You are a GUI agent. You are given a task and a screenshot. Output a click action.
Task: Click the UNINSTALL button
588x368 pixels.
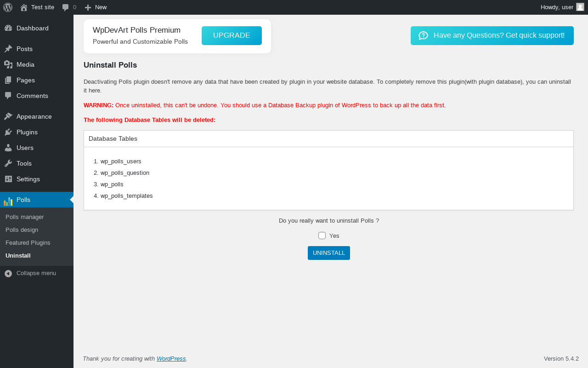(x=329, y=253)
